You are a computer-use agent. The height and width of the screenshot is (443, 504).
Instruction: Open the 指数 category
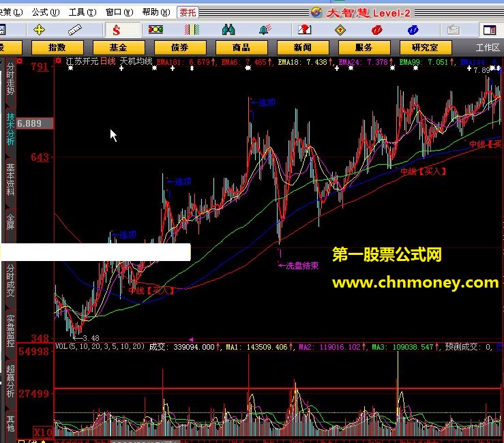(57, 48)
